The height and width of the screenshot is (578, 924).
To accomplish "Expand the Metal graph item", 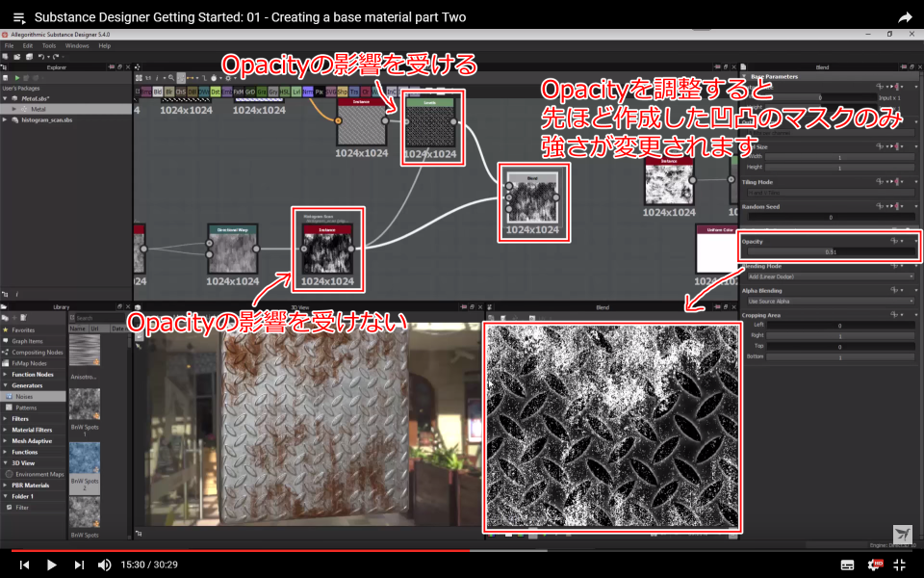I will point(14,109).
